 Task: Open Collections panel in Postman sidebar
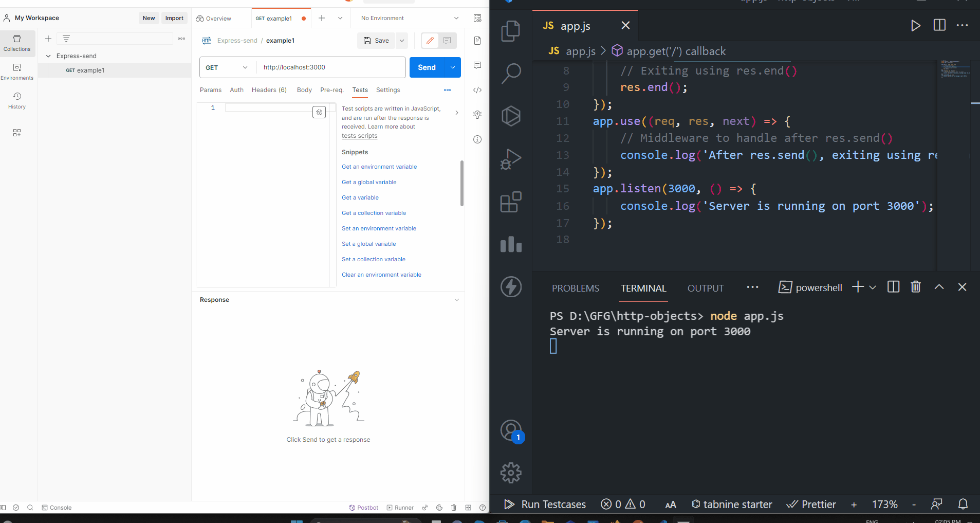click(x=17, y=43)
